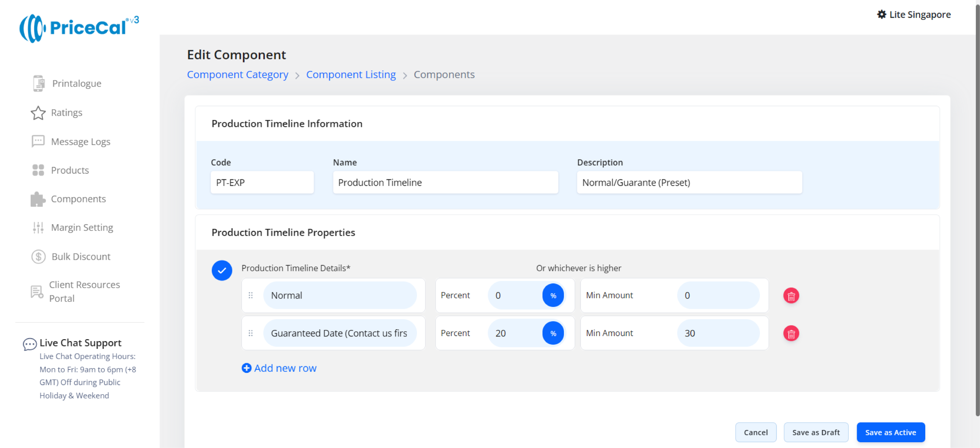The height and width of the screenshot is (448, 980).
Task: Click the Printalogue sidebar icon
Action: pyautogui.click(x=38, y=83)
